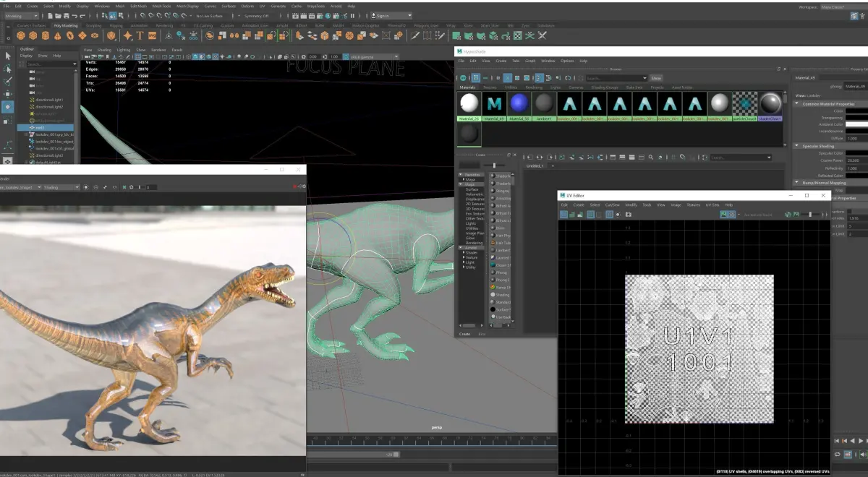Select the arrow Select tool in Maya toolbox

pyautogui.click(x=7, y=56)
